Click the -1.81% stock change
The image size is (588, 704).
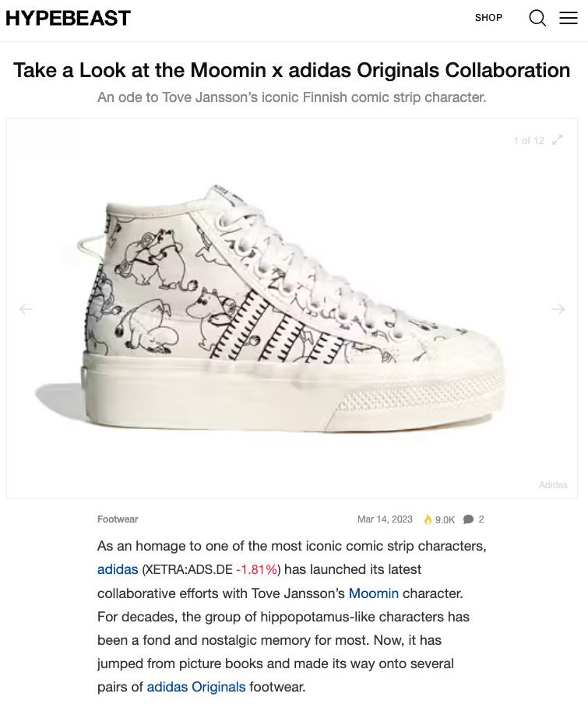pos(256,569)
